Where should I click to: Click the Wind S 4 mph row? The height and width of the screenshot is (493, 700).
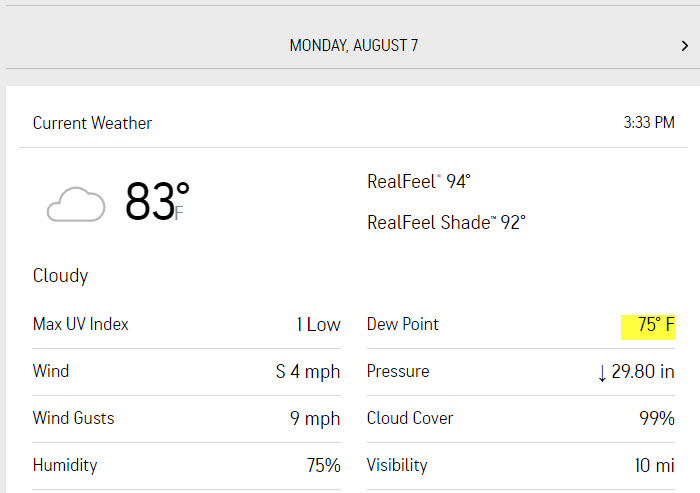coord(187,372)
